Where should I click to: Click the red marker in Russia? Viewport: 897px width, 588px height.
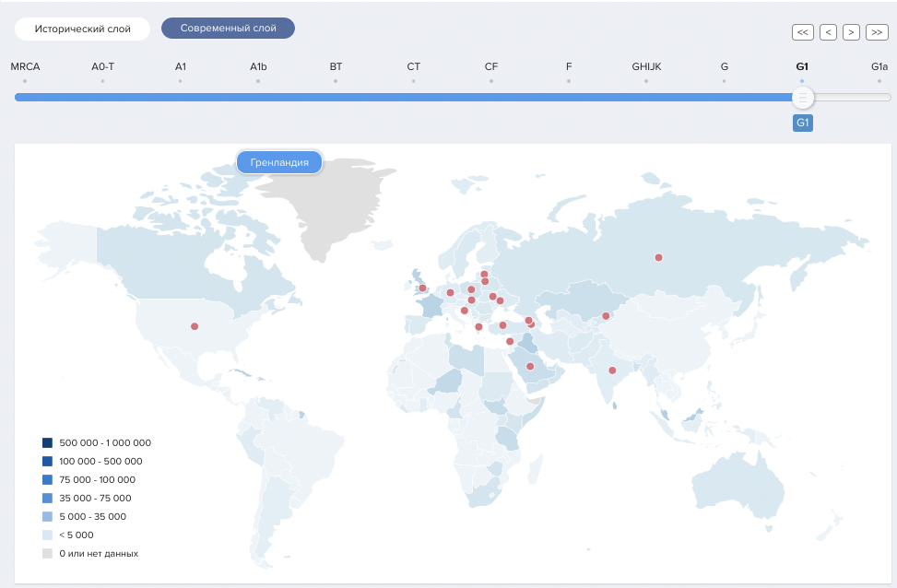click(x=658, y=257)
